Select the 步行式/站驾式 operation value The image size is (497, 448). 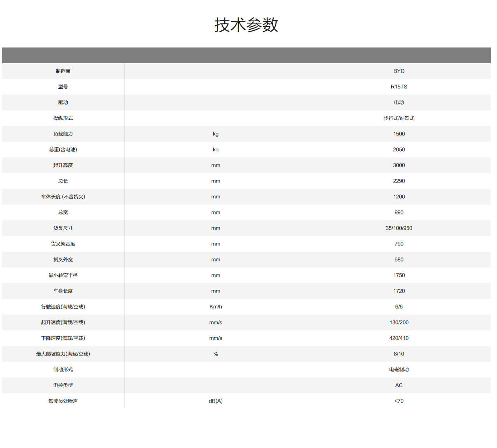399,118
